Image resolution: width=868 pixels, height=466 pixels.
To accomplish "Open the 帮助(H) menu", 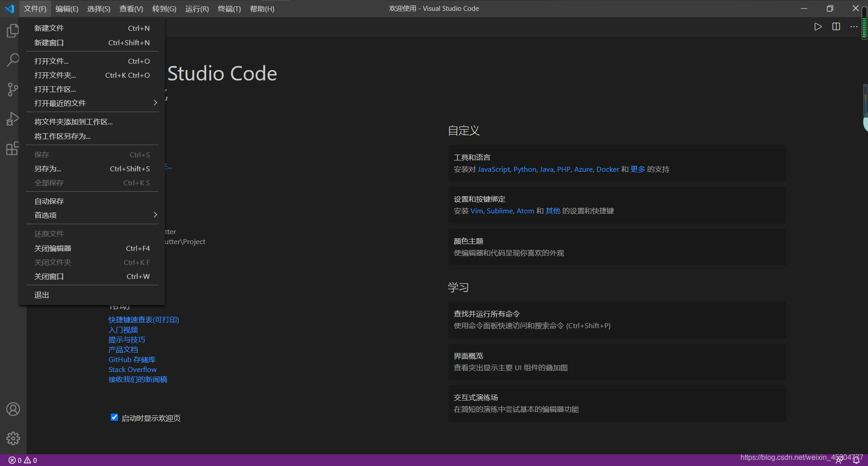I will click(262, 9).
